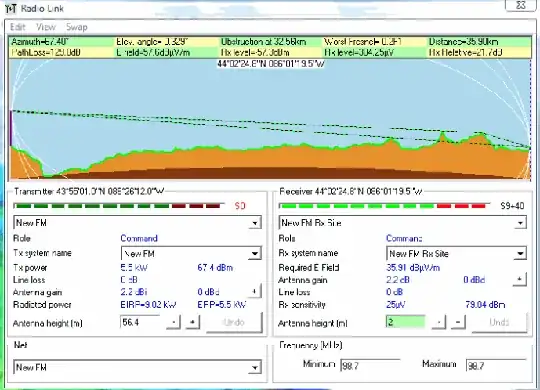Screen dimensions: 540x390
Task: Click the PathLoss value in the info bar
Action: (46, 52)
